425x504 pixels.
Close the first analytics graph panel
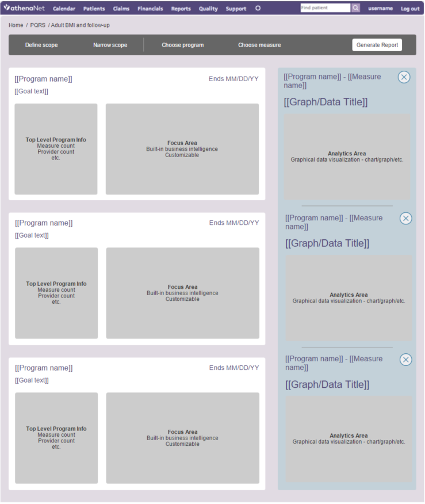coord(404,77)
